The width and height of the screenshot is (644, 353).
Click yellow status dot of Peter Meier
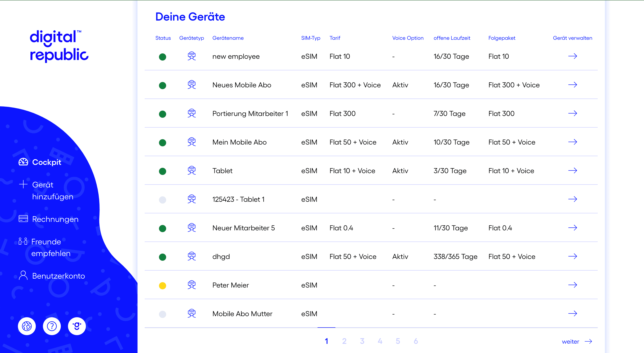[x=163, y=285]
